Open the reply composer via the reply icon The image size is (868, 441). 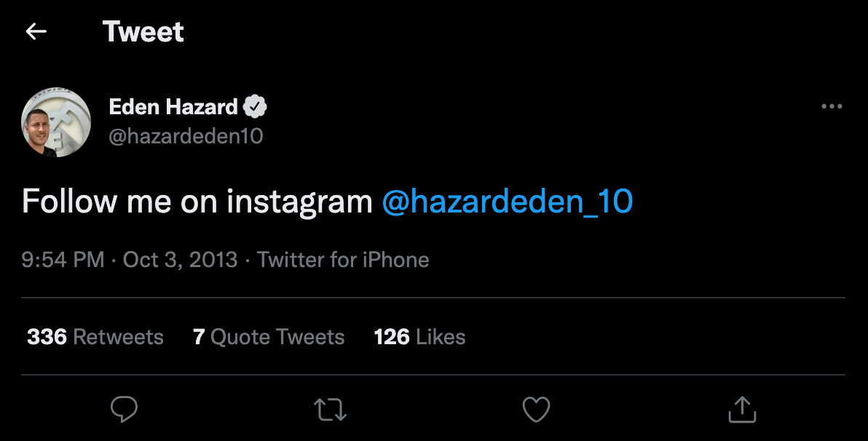[124, 409]
